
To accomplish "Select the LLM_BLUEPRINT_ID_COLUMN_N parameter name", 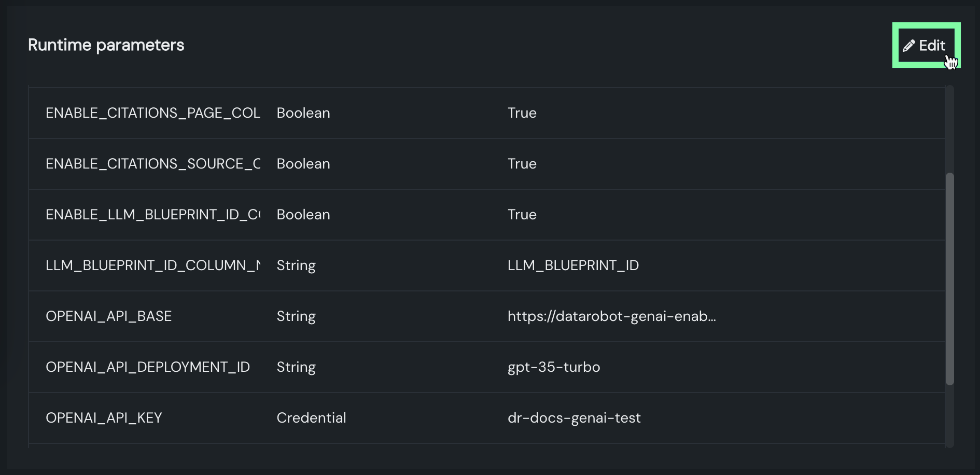I will click(x=152, y=266).
